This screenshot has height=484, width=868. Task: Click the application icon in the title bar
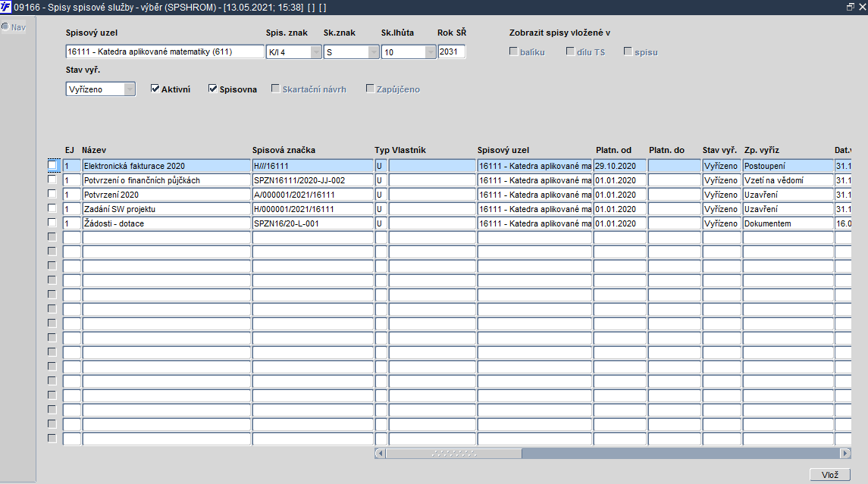click(5, 7)
